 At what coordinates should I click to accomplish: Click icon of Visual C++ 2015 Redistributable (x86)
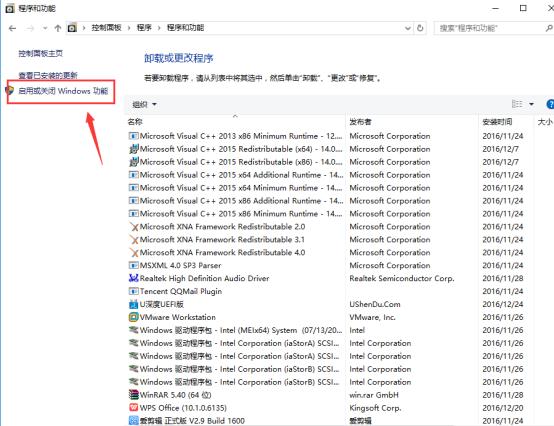tap(134, 162)
